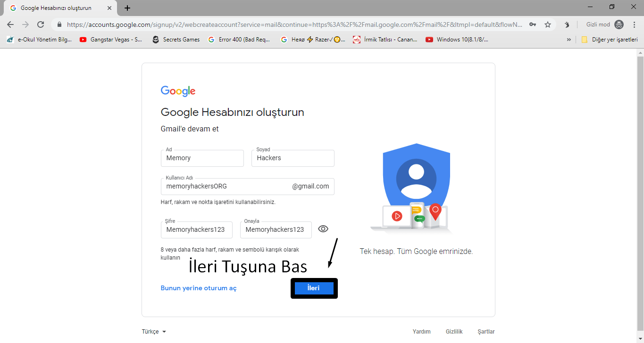Click the Kullanıcı Adı username field
The image size is (644, 343).
247,186
